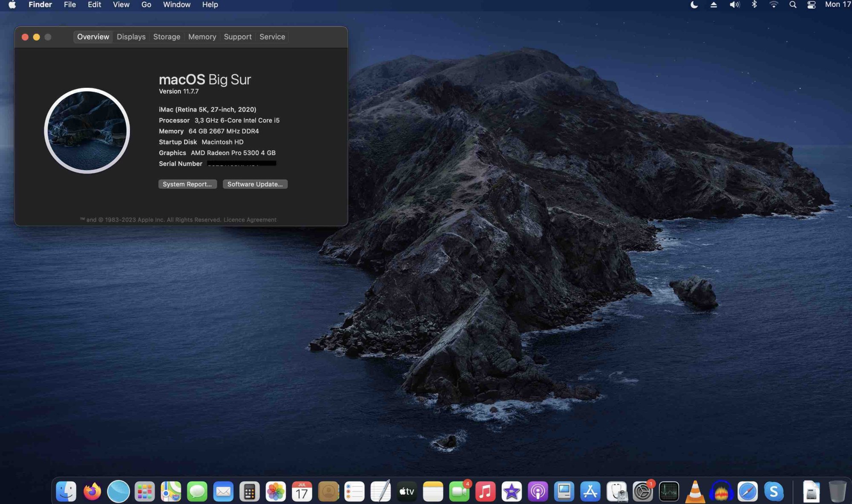Open Bluetooth menu bar dropdown
The image size is (852, 504).
754,5
